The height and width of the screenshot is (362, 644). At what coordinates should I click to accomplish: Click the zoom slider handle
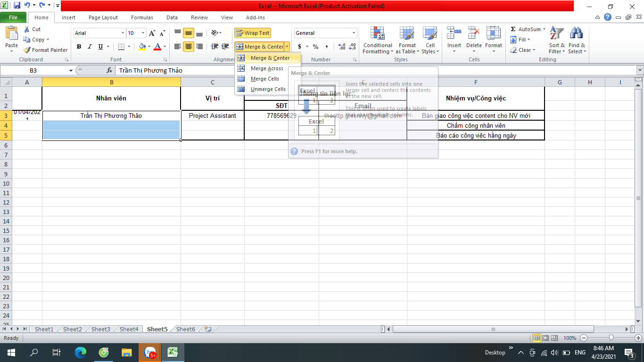[x=611, y=338]
